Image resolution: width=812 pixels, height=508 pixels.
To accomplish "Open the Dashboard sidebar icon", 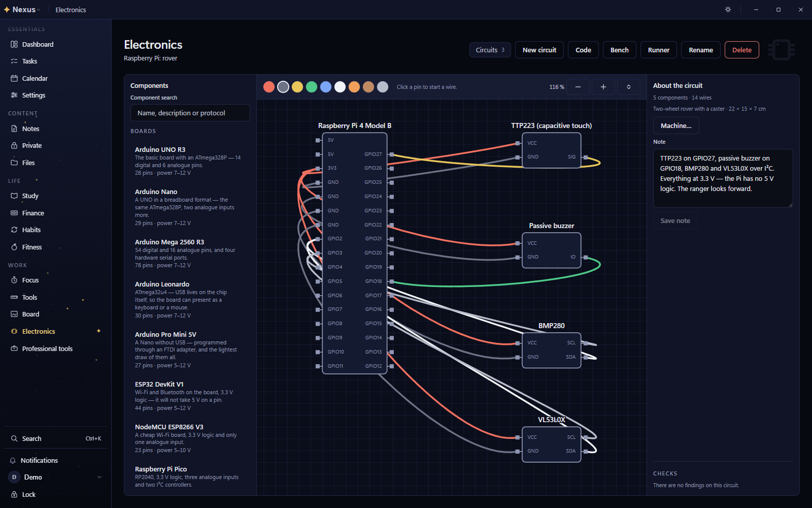I will pos(14,44).
